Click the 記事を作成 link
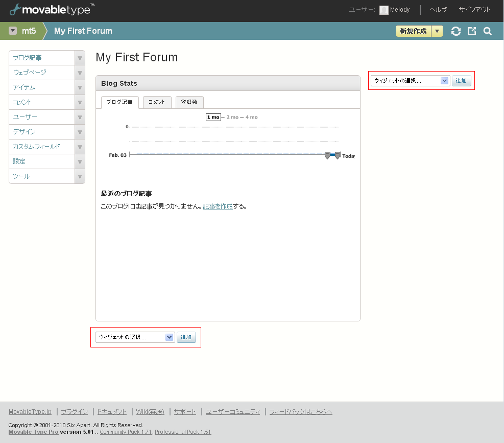 (218, 206)
